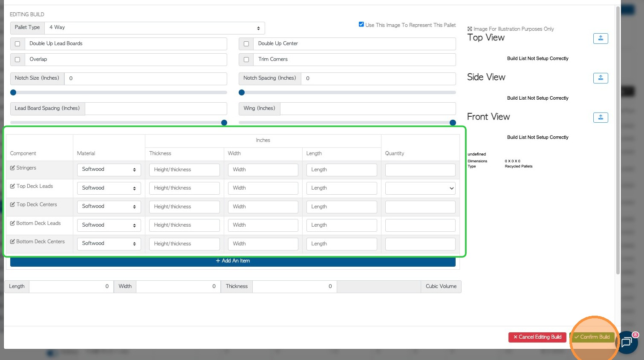Click the Top Deck Centers Height/thickness field
The height and width of the screenshot is (360, 644).
(185, 207)
